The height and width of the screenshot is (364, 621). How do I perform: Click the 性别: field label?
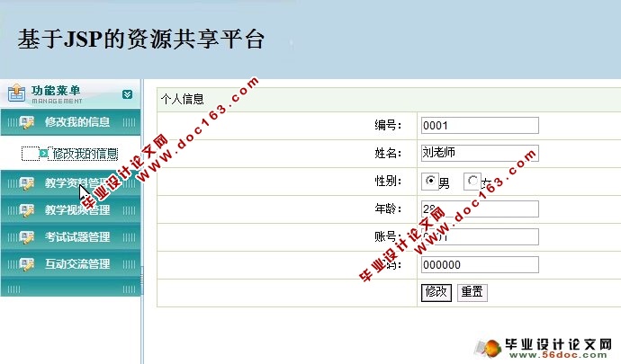[x=388, y=181]
